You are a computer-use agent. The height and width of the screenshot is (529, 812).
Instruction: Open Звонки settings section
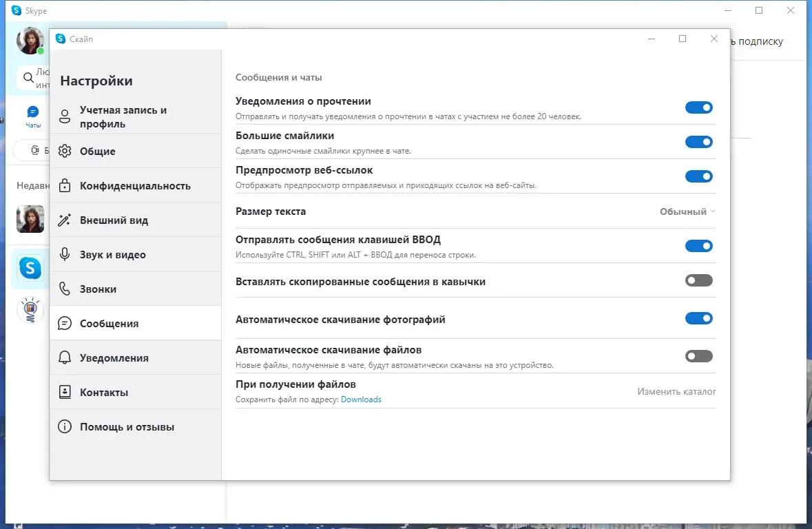136,289
